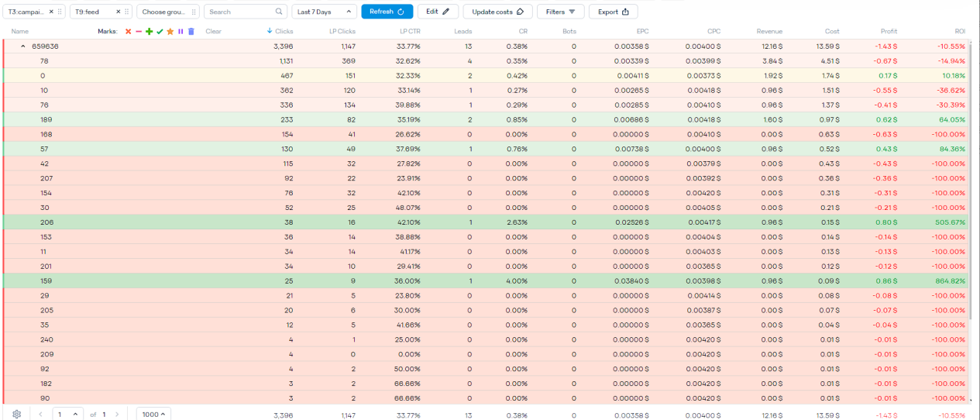Screen dimensions: 980x420
Task: Apply the red X mark
Action: pos(128,32)
